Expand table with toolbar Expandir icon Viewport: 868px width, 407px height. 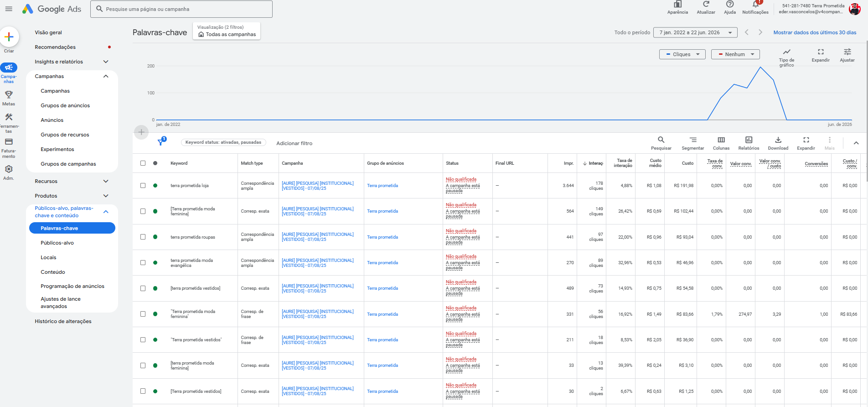click(806, 140)
